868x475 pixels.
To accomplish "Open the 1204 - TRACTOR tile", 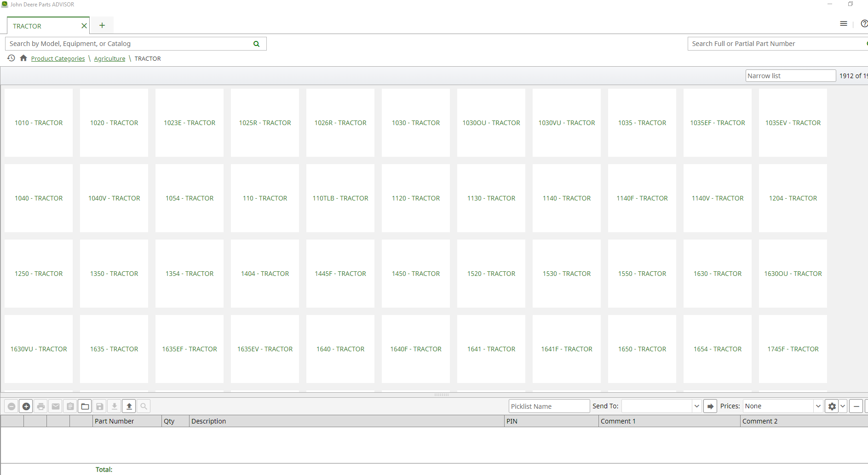I will (x=793, y=198).
